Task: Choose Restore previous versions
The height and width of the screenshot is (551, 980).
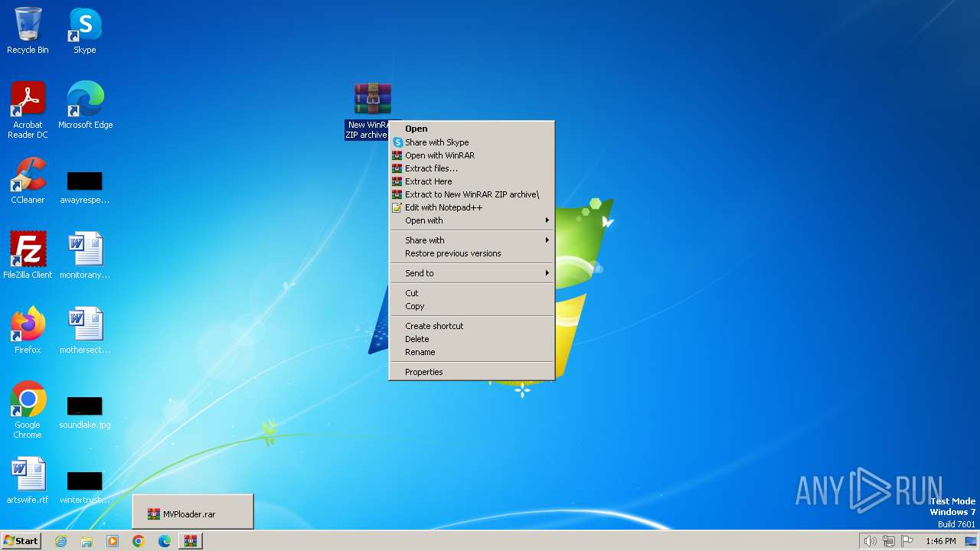Action: pyautogui.click(x=472, y=253)
